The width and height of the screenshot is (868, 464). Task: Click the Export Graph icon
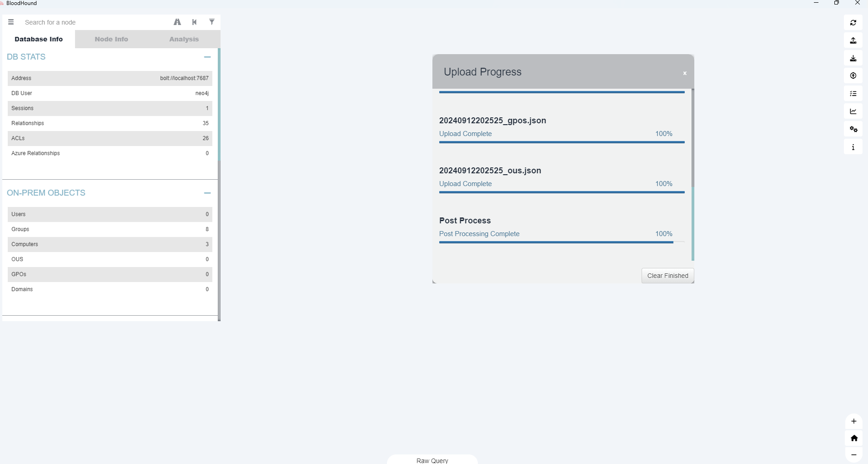853,40
